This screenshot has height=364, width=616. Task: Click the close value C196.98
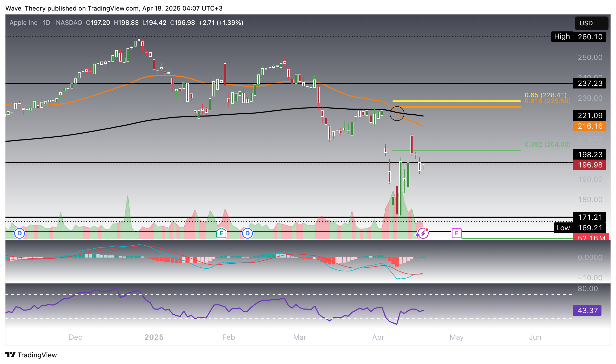coord(182,23)
